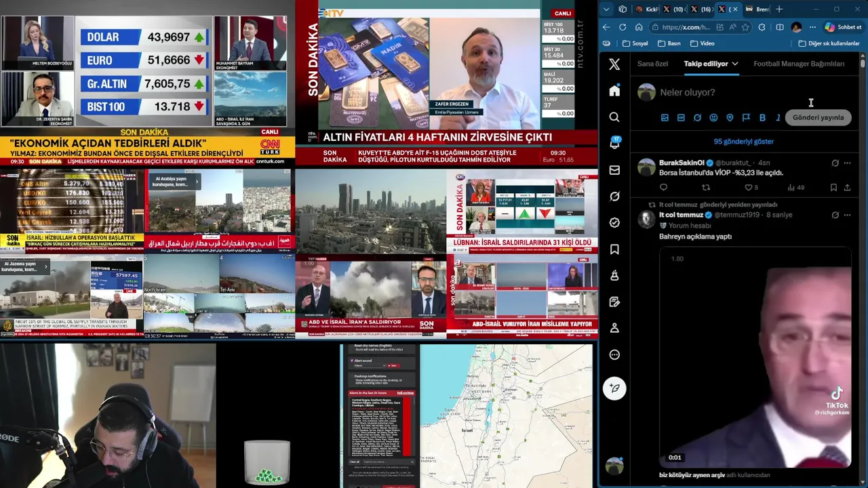The width and height of the screenshot is (868, 488).
Task: Show 95 new posts link
Action: 743,142
